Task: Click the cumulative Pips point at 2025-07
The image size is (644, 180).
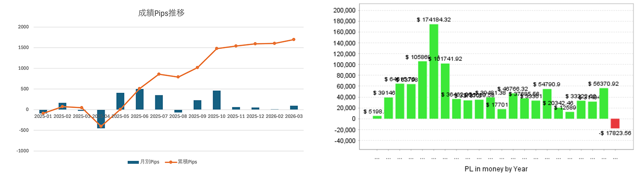Action: point(159,74)
